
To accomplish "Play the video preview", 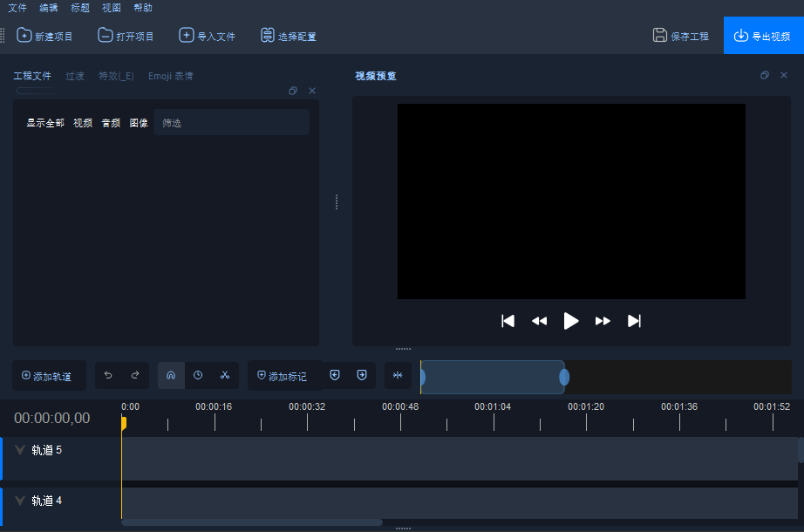I will (x=570, y=321).
